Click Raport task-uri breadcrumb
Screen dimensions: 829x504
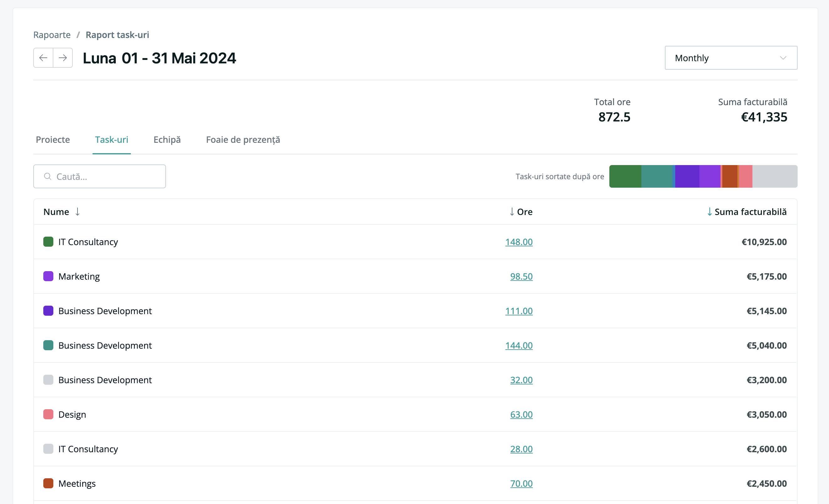pyautogui.click(x=117, y=35)
